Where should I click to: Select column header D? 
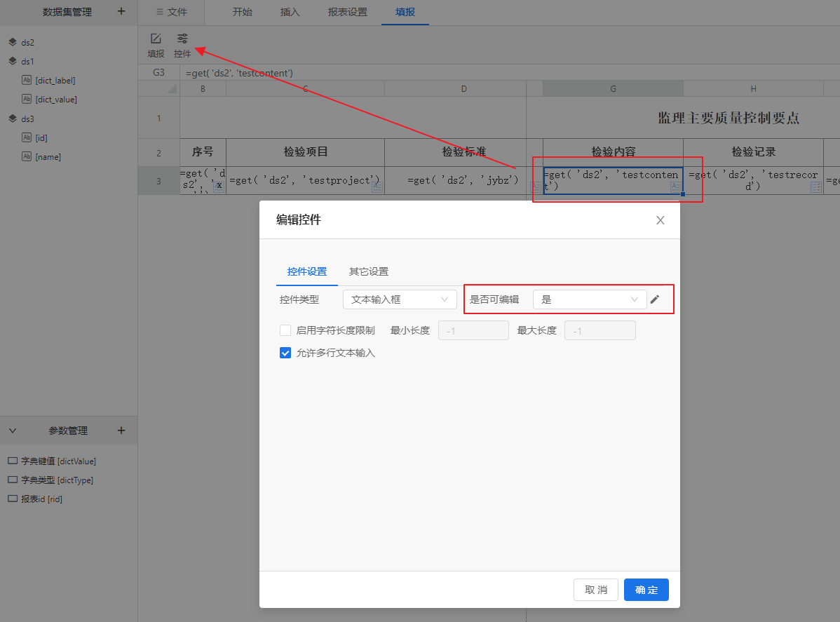(x=464, y=89)
